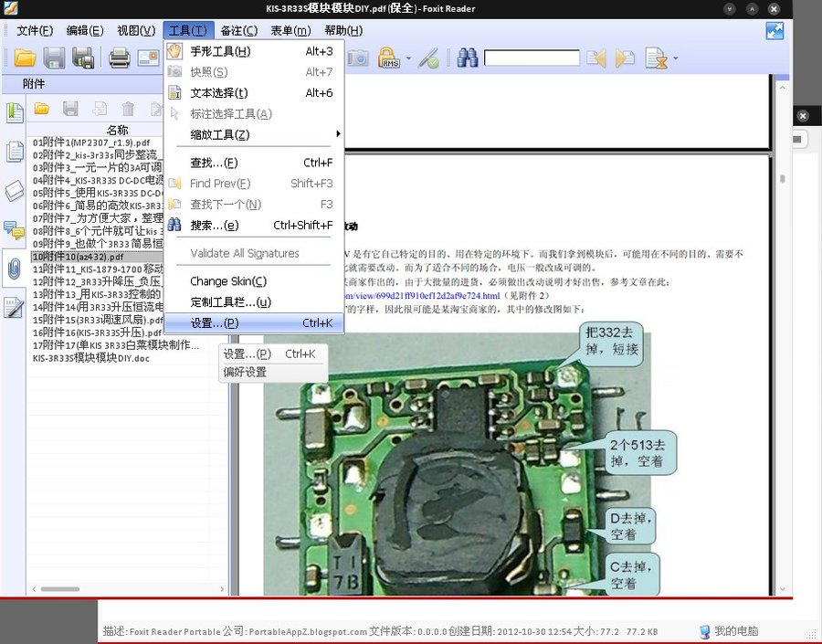Open the Bookmarks side panel icon

point(14,112)
